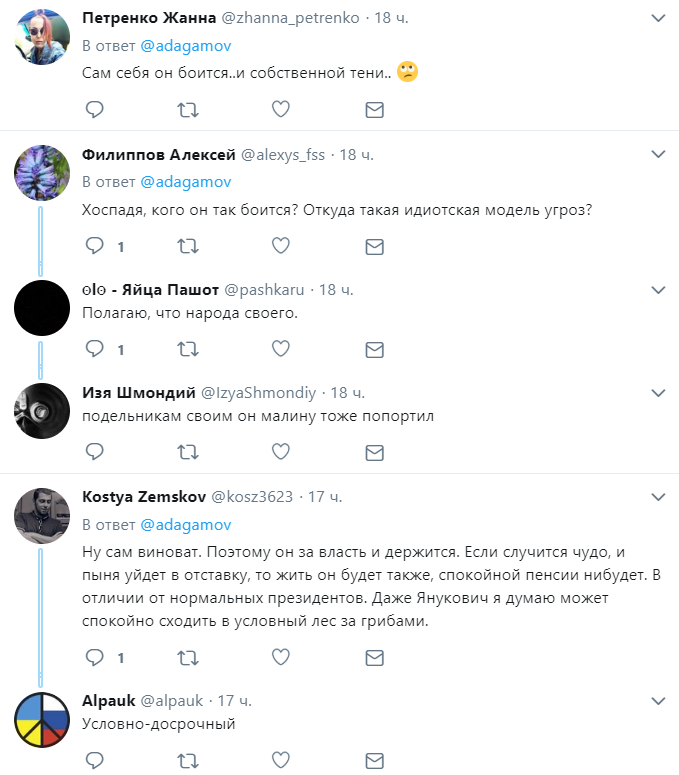Open the 18 ч. timestamp on Изя Шмондий's tweet

point(347,393)
